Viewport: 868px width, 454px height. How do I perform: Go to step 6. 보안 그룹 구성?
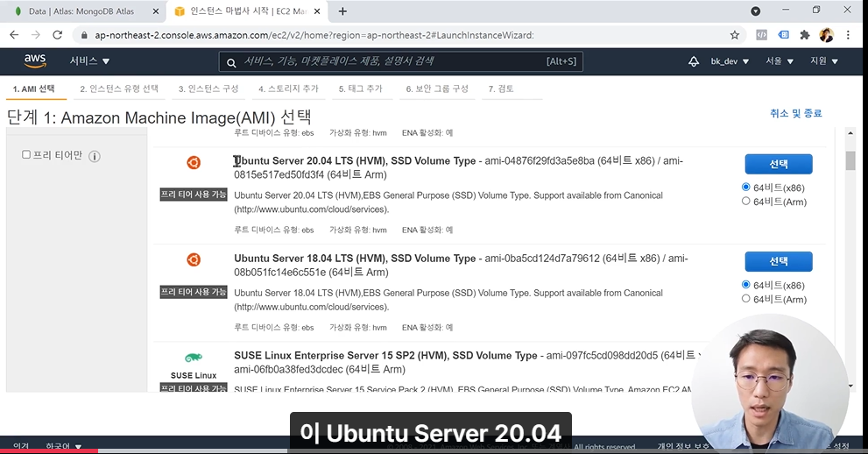click(437, 89)
